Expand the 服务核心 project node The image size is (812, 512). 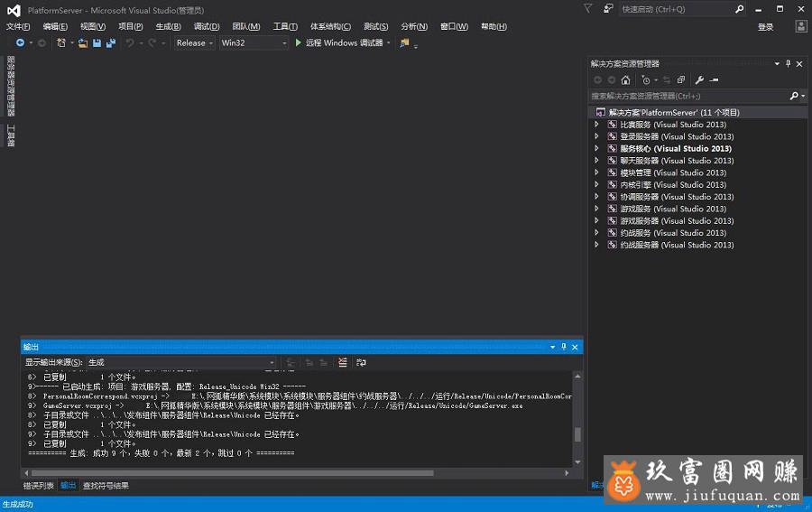point(596,148)
